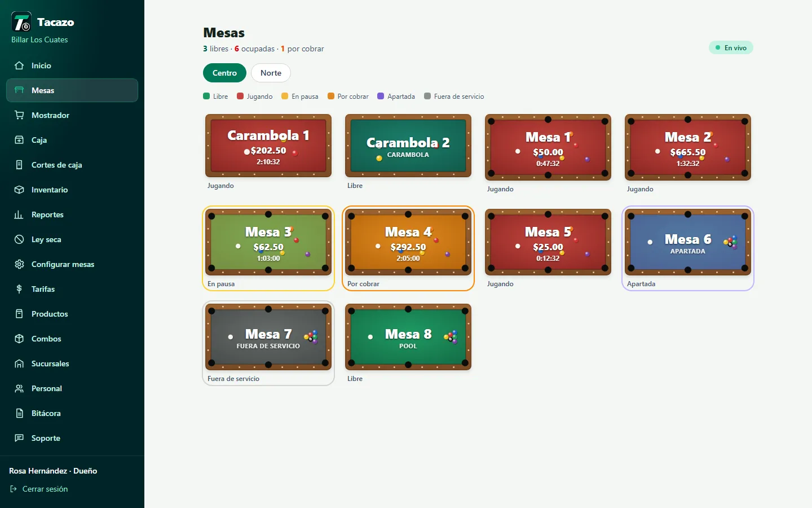Click the Personal users icon
Viewport: 812px width, 508px height.
click(19, 388)
